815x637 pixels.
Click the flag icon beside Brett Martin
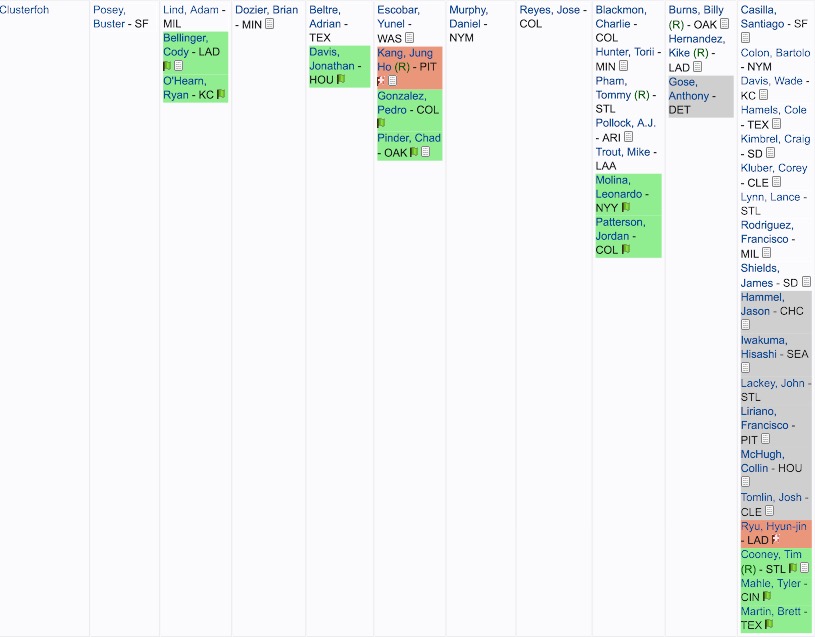pos(769,624)
